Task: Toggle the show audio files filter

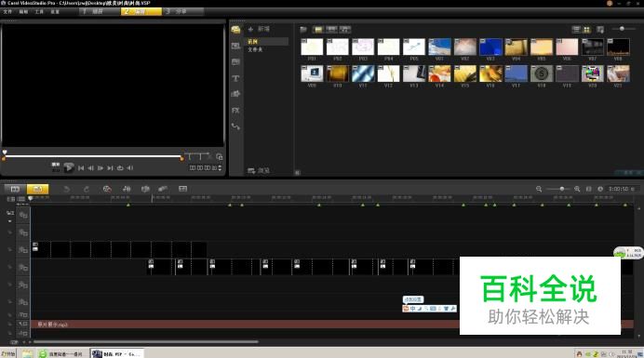Action: pyautogui.click(x=345, y=30)
